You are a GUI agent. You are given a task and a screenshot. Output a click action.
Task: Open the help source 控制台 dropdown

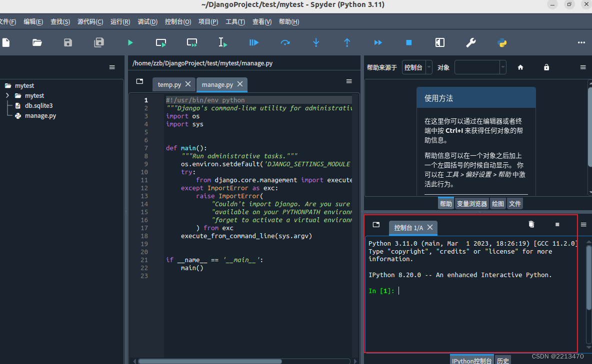coord(417,67)
